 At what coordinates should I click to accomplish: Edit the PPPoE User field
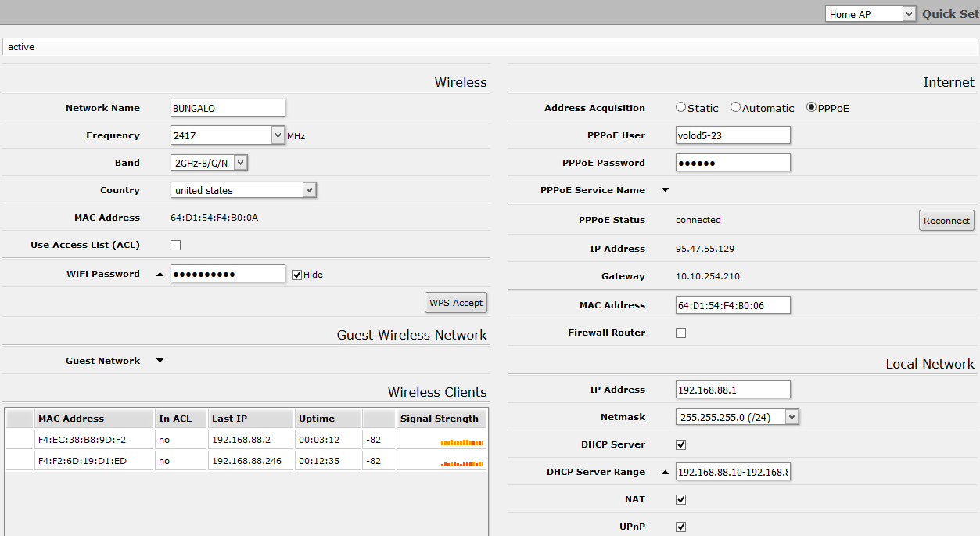click(733, 135)
